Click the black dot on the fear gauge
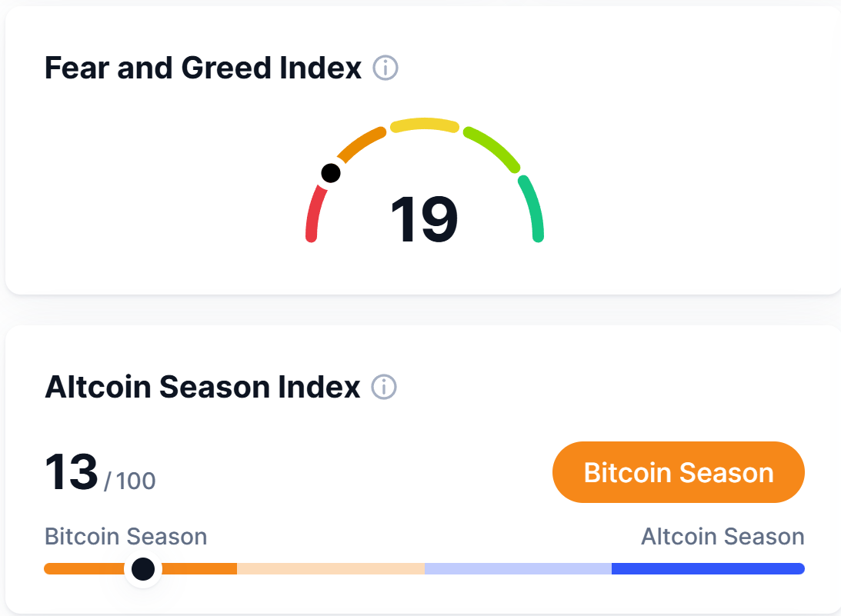 331,173
